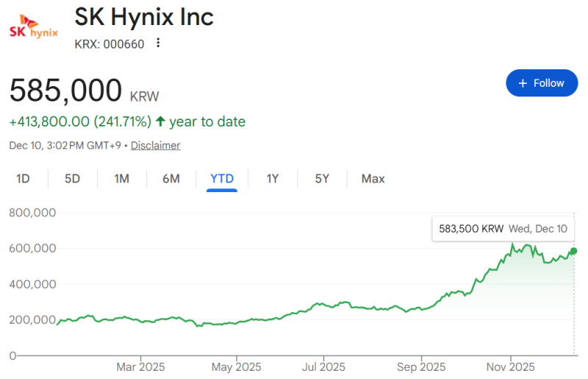The width and height of the screenshot is (588, 379).
Task: Open the Disclaimer link
Action: pos(155,146)
